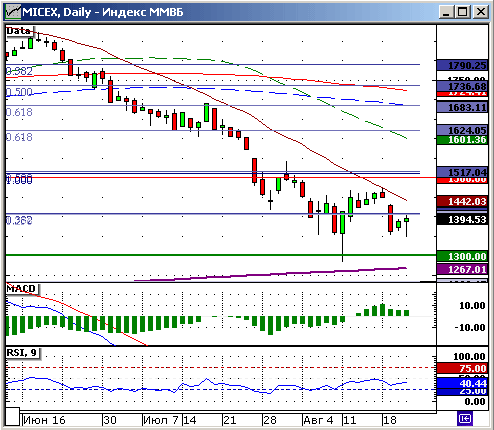Screen dimensions: 494x430
Task: Close the MICEX chart window
Action: pos(480,12)
